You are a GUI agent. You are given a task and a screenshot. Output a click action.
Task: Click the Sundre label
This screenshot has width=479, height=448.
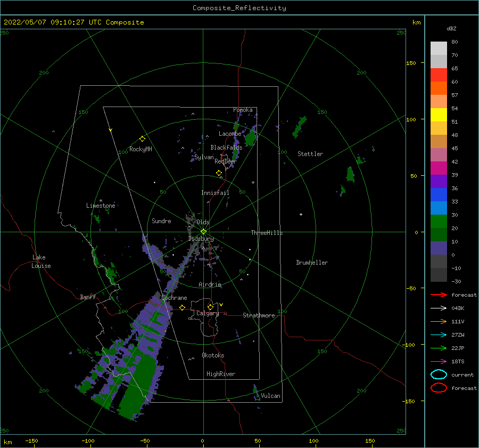coord(161,221)
